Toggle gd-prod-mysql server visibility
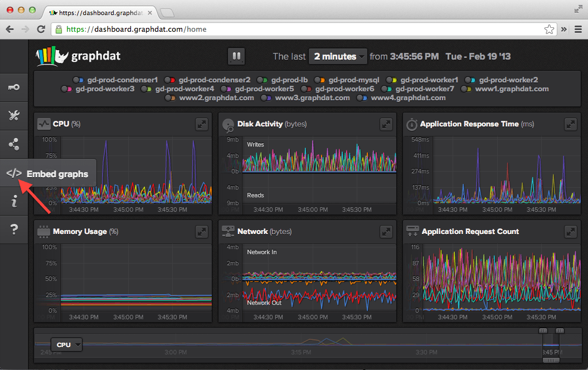Viewport: 588px width, 370px height. [319, 80]
